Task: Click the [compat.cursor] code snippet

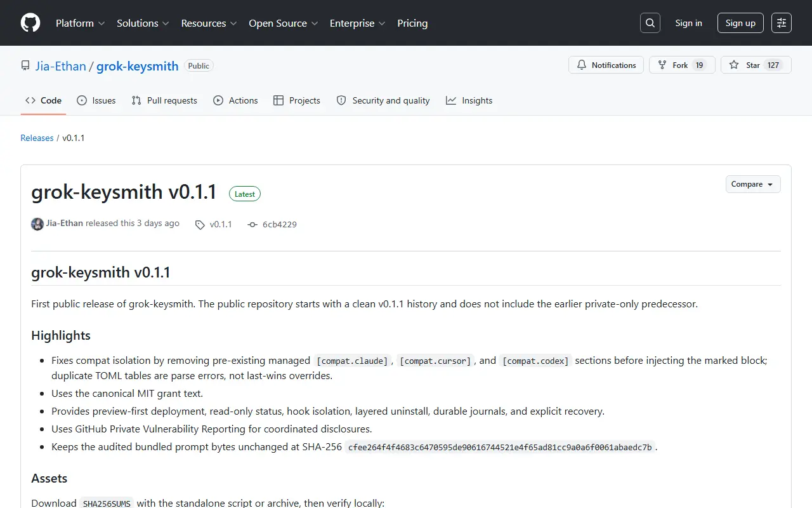Action: [436, 361]
